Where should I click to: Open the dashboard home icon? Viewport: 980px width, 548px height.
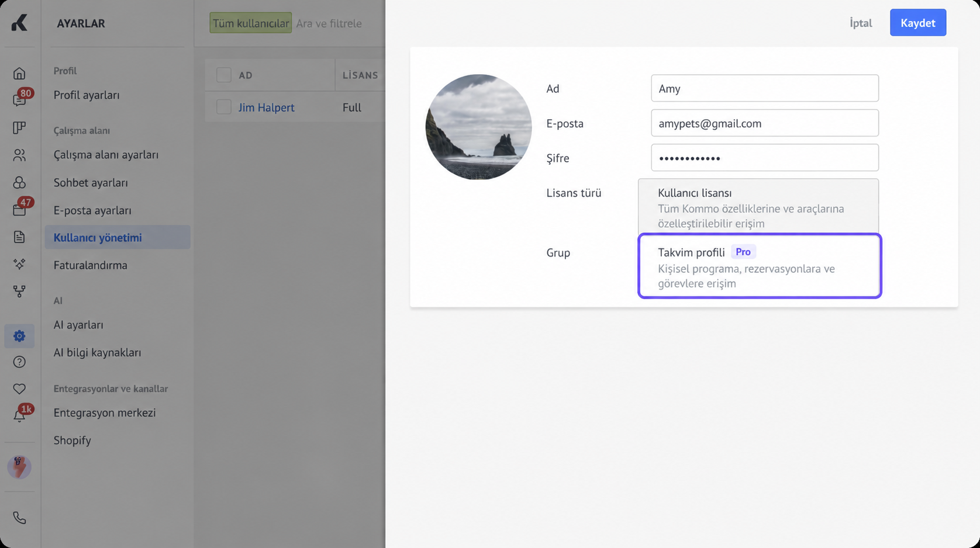[19, 74]
